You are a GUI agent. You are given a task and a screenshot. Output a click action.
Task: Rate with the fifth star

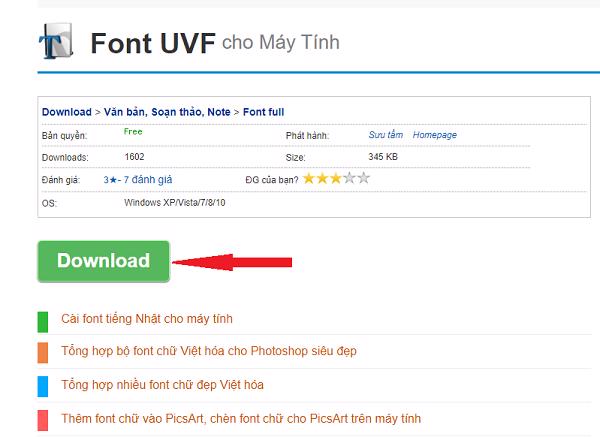364,178
